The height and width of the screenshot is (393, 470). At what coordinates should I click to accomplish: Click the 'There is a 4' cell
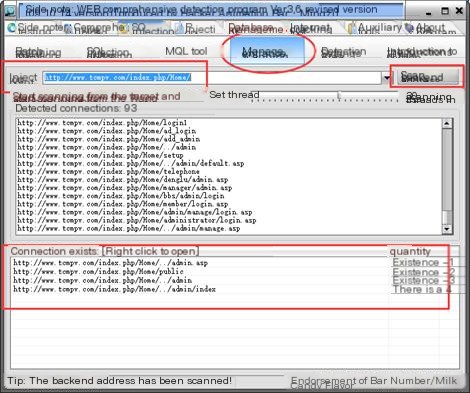pos(422,289)
